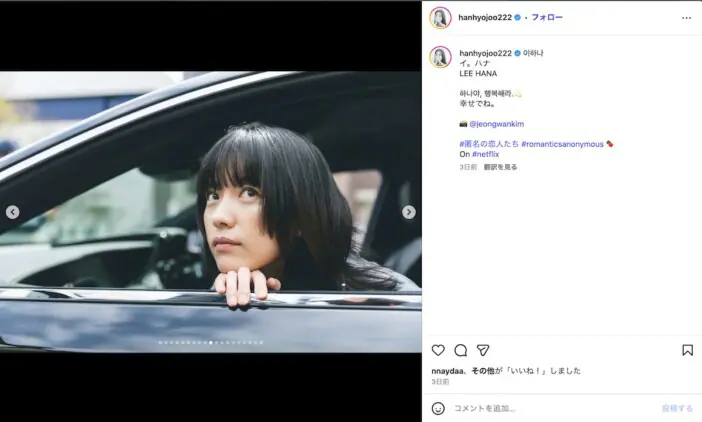Share post with paper plane icon
The height and width of the screenshot is (422, 702).
(483, 350)
